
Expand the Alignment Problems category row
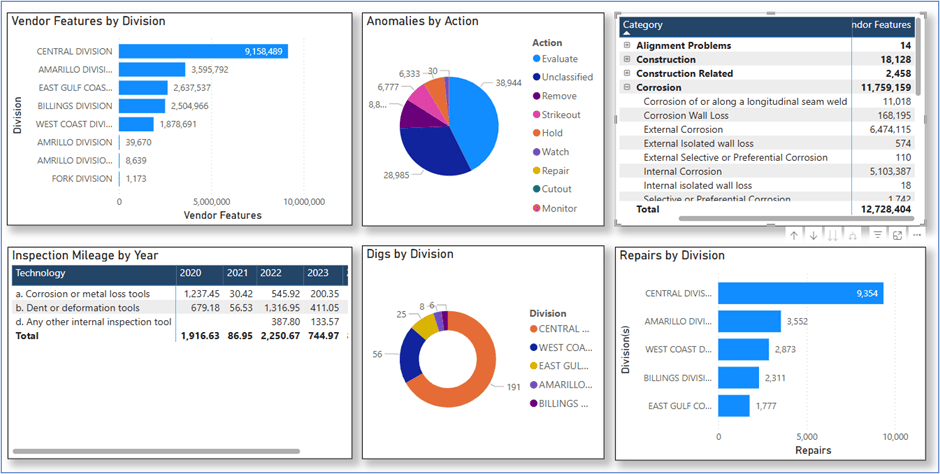click(x=627, y=46)
